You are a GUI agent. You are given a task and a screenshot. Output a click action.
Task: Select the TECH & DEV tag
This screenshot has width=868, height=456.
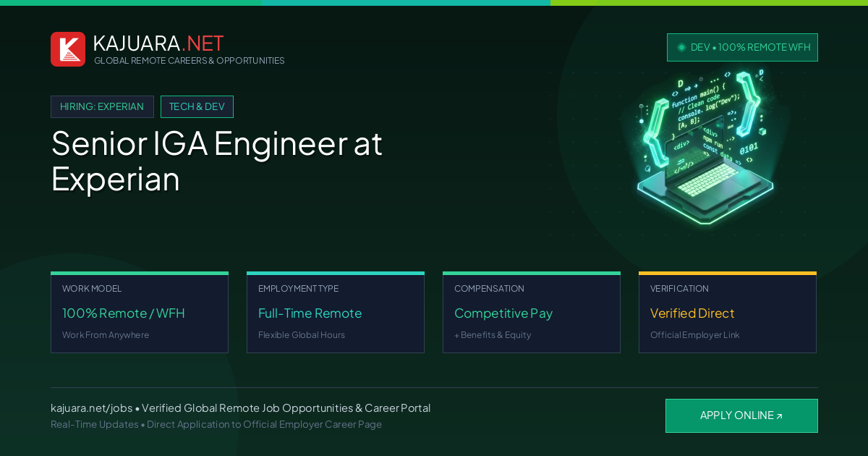(197, 106)
